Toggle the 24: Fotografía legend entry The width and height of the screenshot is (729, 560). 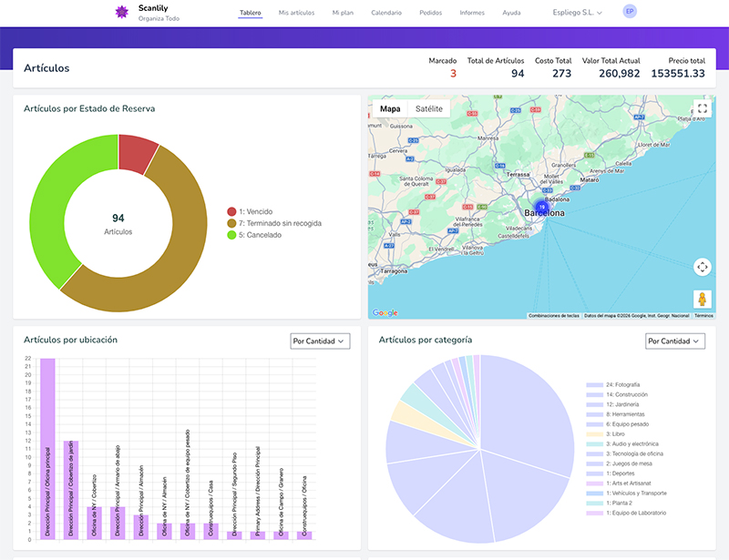pos(613,385)
